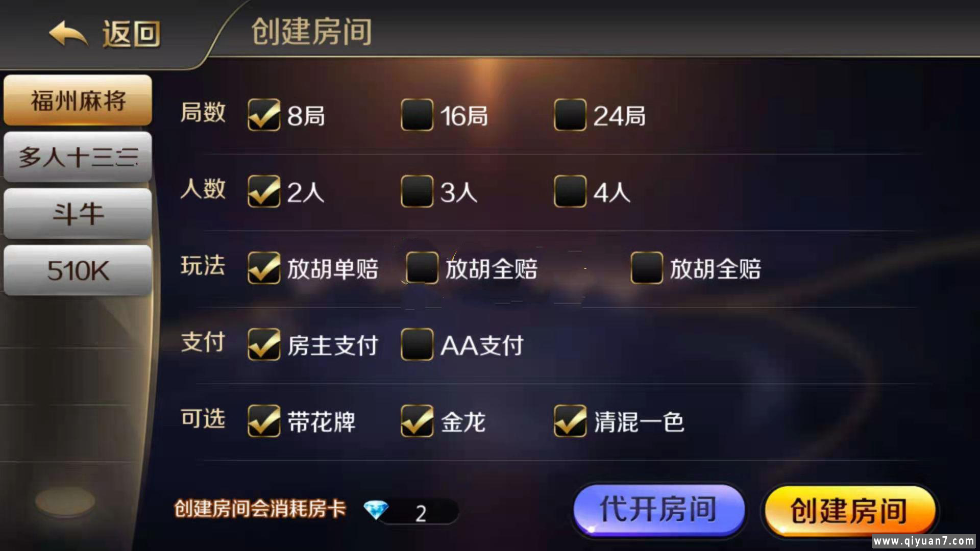Image resolution: width=980 pixels, height=551 pixels.
Task: Select the 福州麻将 game tab
Action: point(78,100)
